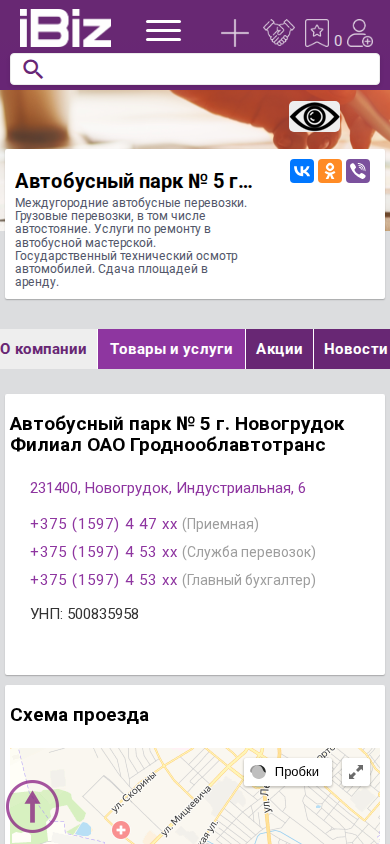Switch to Товары и услуги tab
Screen dimensions: 390x844
[x=172, y=349]
